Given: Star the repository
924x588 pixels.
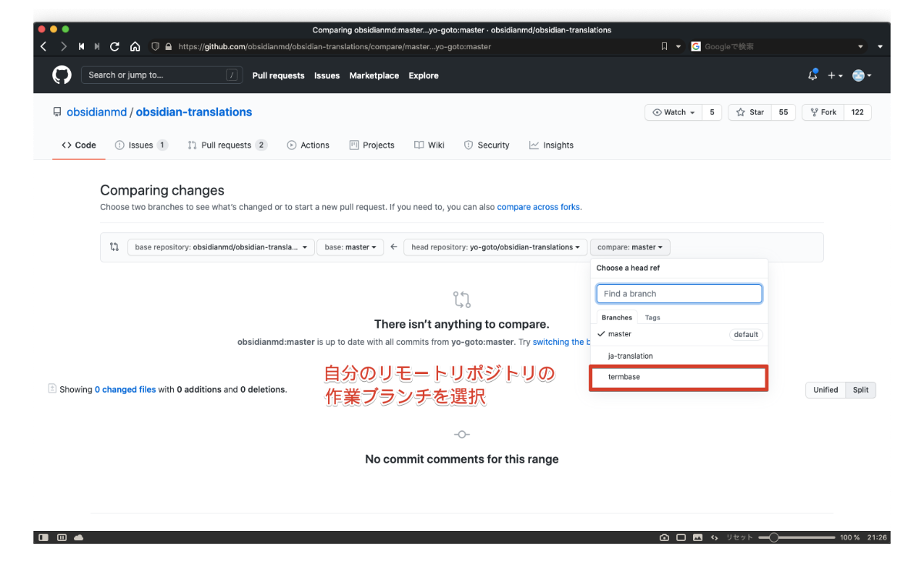Looking at the screenshot, I should pyautogui.click(x=750, y=112).
